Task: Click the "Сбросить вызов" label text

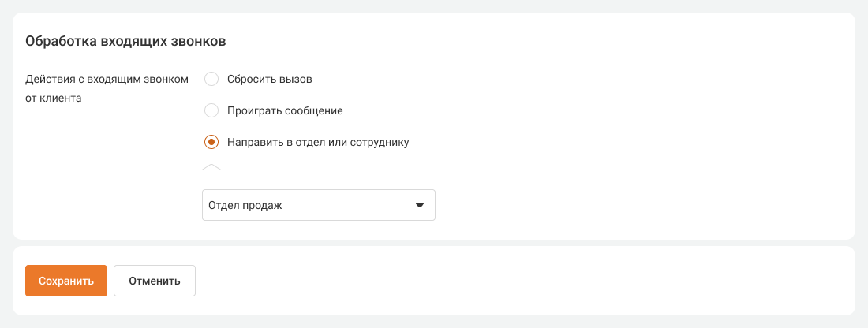Action: tap(269, 79)
